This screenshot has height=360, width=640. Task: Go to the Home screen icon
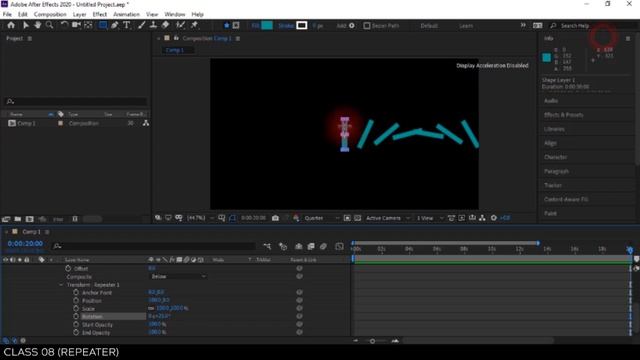coord(11,25)
